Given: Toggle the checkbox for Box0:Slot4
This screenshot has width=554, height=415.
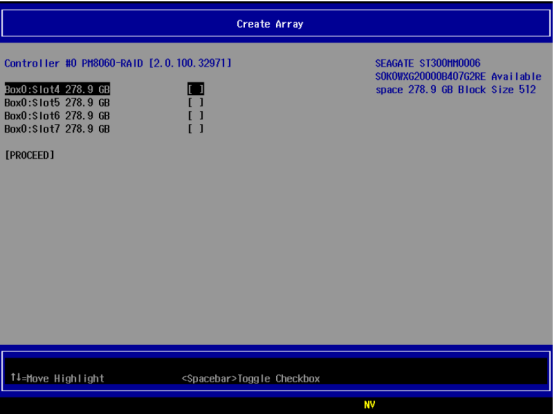Looking at the screenshot, I should pyautogui.click(x=195, y=89).
